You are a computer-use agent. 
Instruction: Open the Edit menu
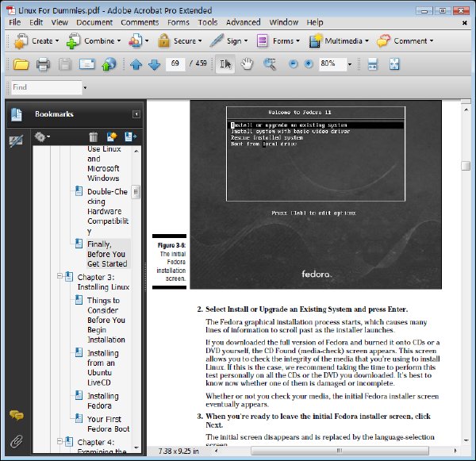coord(36,22)
